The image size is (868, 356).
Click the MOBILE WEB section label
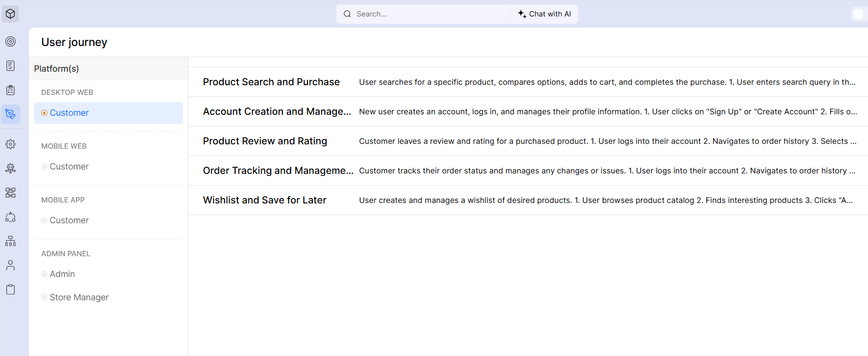[64, 146]
